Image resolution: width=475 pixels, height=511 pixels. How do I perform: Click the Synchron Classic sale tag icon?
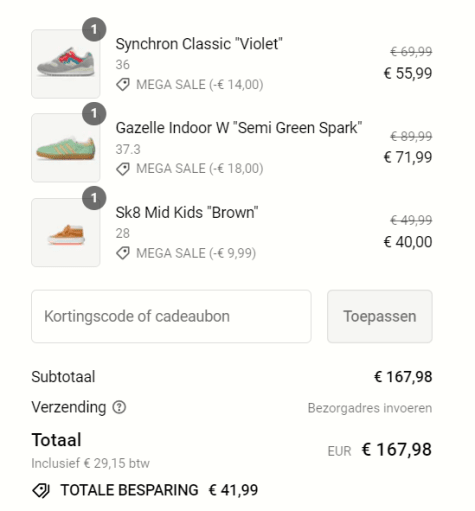[123, 85]
